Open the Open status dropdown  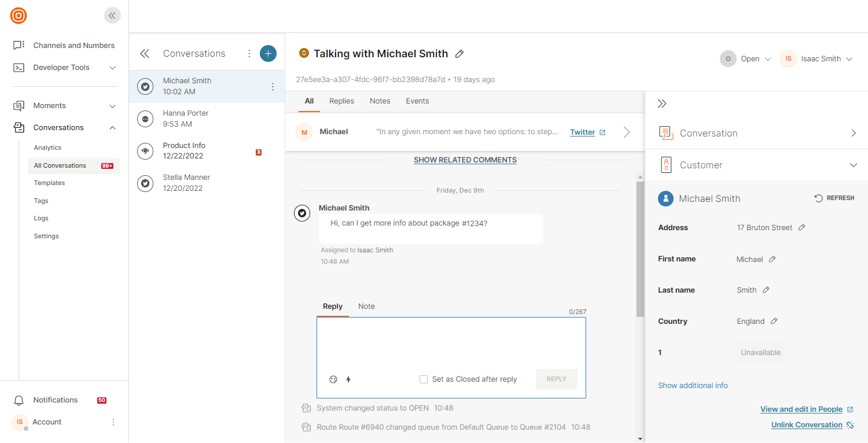click(746, 58)
